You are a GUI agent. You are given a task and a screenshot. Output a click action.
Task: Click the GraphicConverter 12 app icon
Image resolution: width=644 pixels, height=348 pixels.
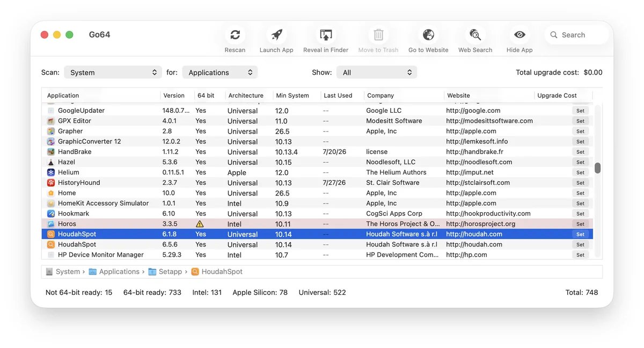[51, 141]
